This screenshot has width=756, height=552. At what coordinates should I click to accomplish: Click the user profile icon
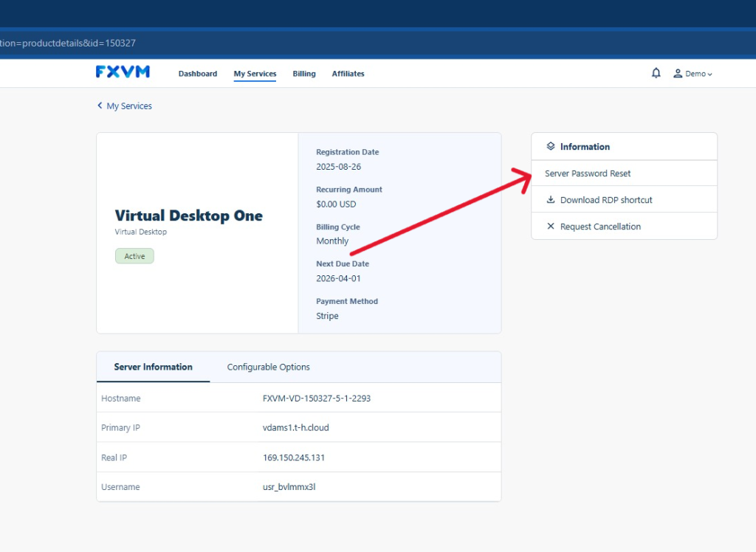[x=678, y=74]
